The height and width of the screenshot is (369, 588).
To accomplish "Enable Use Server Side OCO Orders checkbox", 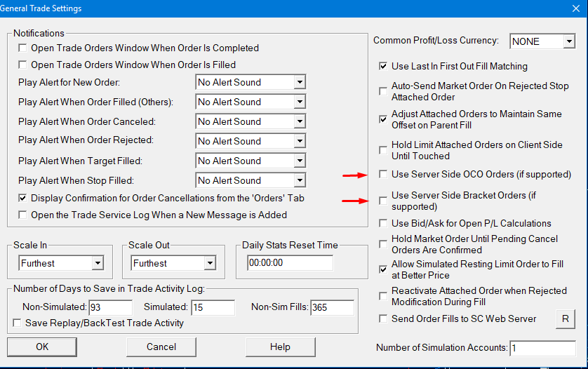I will (383, 174).
